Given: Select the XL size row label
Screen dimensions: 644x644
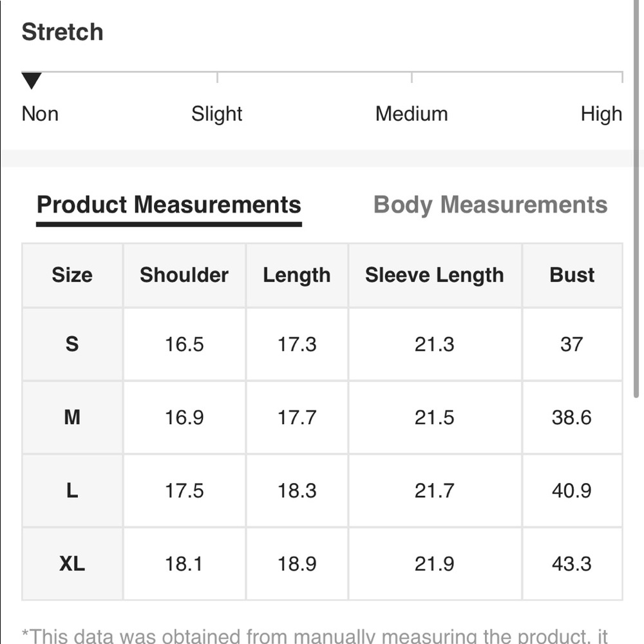Looking at the screenshot, I should click(x=72, y=563).
